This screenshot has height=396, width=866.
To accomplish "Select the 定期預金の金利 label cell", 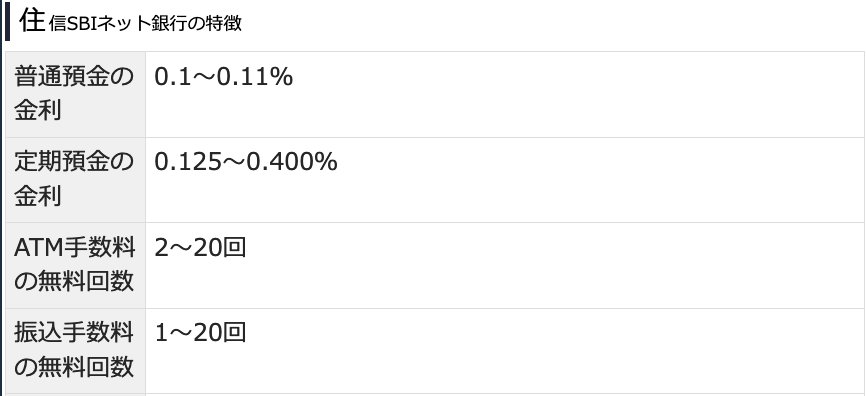I will coord(76,180).
